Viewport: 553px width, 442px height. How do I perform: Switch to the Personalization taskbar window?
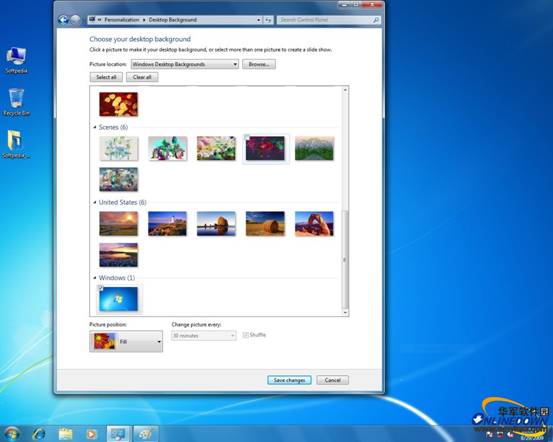pyautogui.click(x=119, y=434)
